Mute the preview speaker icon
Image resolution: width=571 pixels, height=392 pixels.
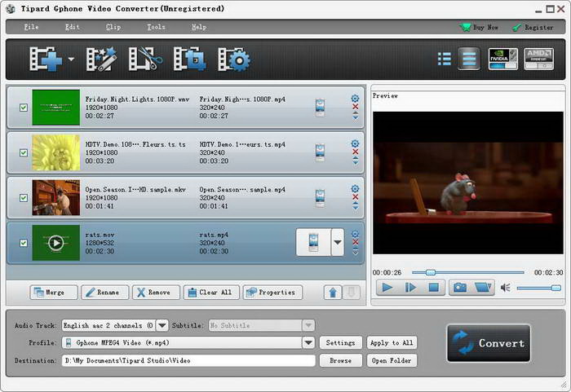[x=505, y=288]
